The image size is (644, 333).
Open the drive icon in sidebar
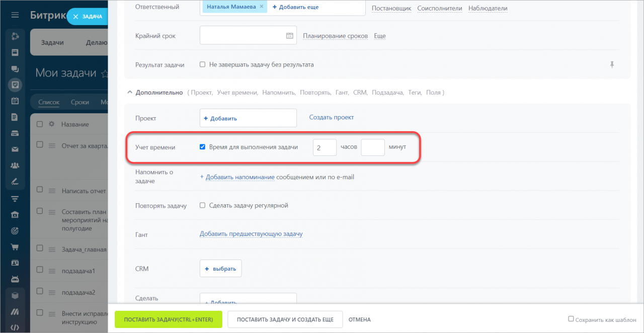click(15, 133)
